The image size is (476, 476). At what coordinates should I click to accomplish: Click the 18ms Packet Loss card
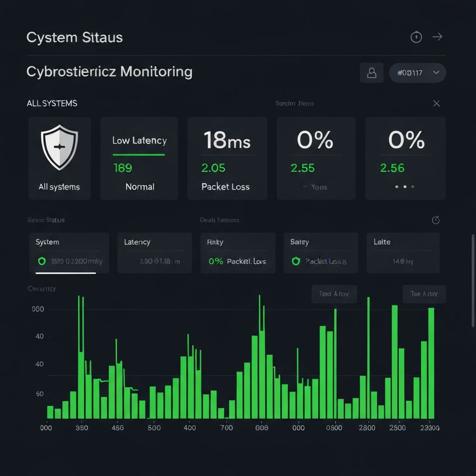tap(227, 159)
